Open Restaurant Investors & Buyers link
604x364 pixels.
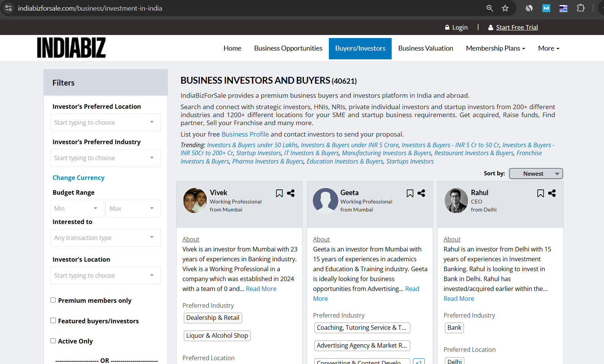(x=474, y=153)
